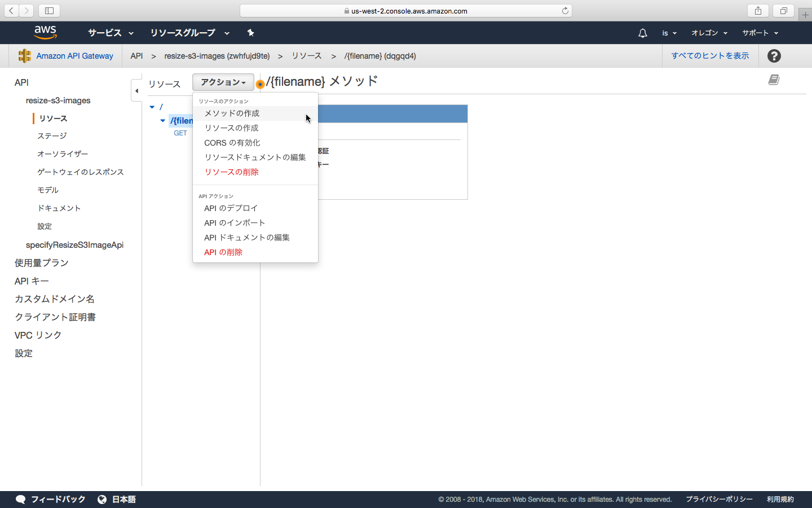Image resolution: width=812 pixels, height=508 pixels.
Task: Choose リソースドキュメントの編集 menu item
Action: coord(255,157)
